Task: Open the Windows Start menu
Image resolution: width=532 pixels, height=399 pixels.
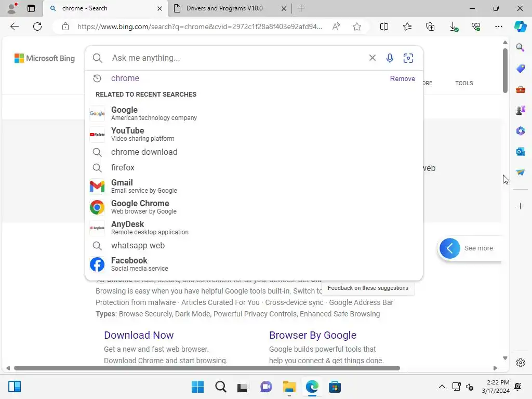Action: click(x=197, y=387)
